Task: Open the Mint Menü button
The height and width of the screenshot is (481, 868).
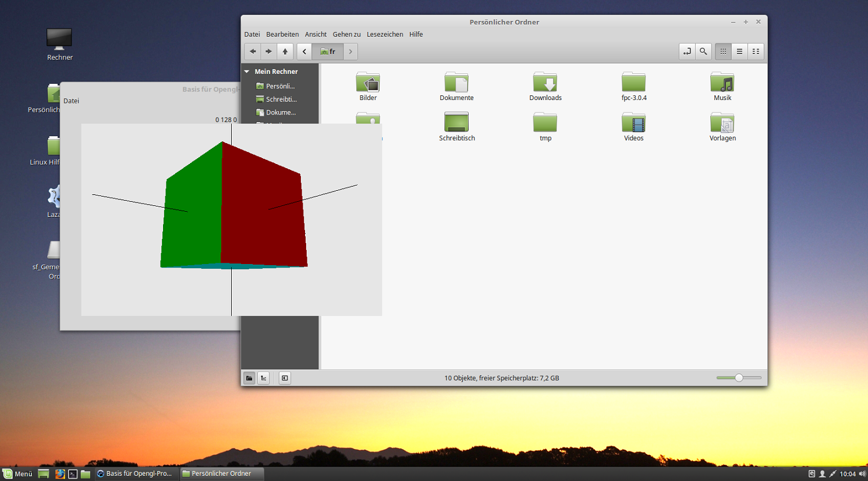Action: [x=17, y=474]
